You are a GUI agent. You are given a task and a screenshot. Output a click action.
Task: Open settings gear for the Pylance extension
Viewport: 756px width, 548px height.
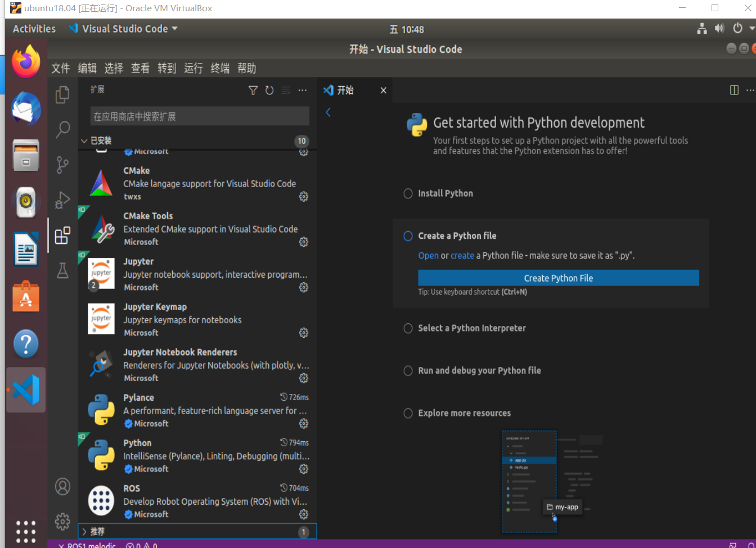(x=303, y=423)
